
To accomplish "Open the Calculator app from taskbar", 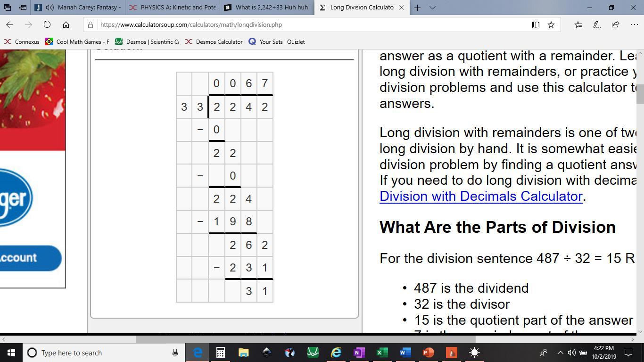I will (x=221, y=353).
